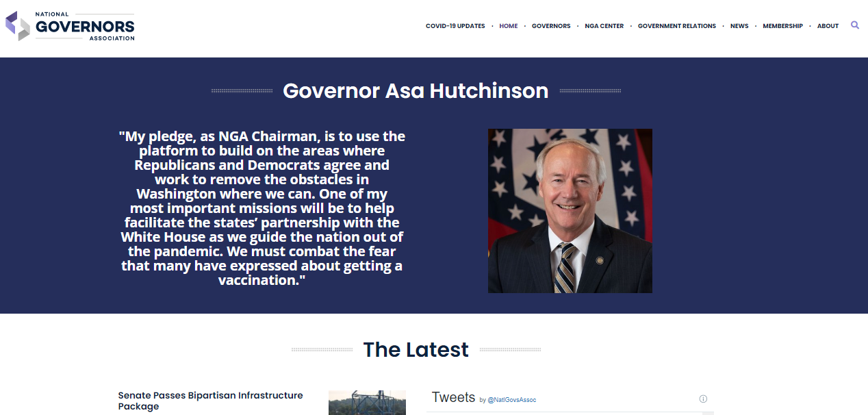The image size is (868, 415).
Task: Open the Governors menu
Action: tap(551, 26)
